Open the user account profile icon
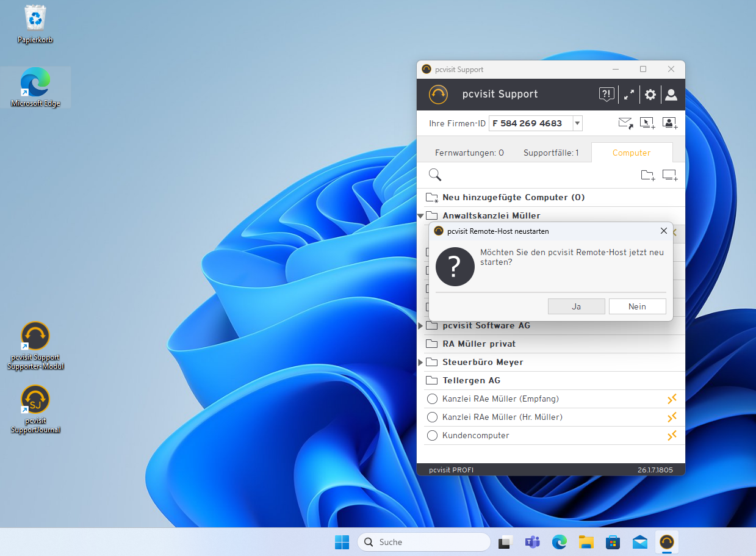Screen dimensions: 756x556 click(671, 95)
